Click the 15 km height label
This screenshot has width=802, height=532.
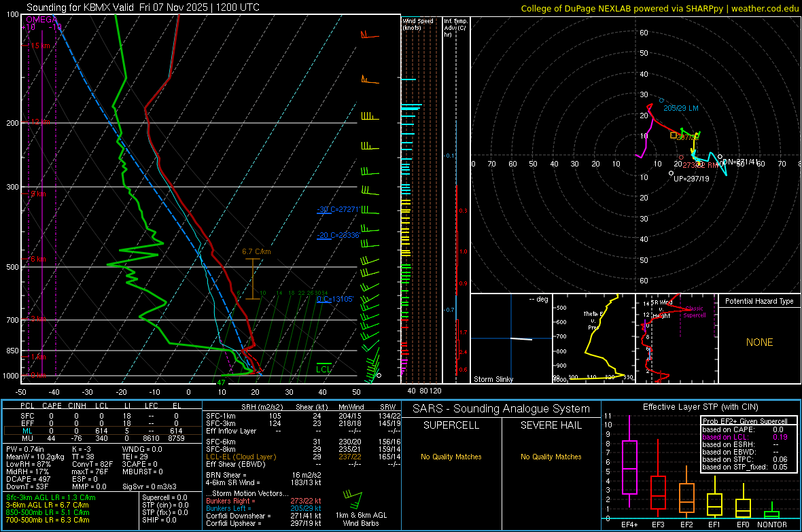[x=40, y=46]
